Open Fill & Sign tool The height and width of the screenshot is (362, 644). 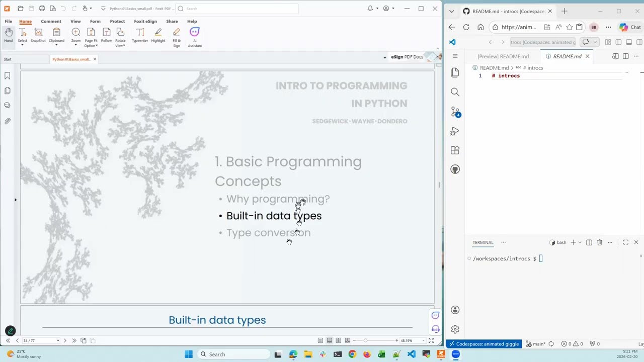click(x=177, y=38)
